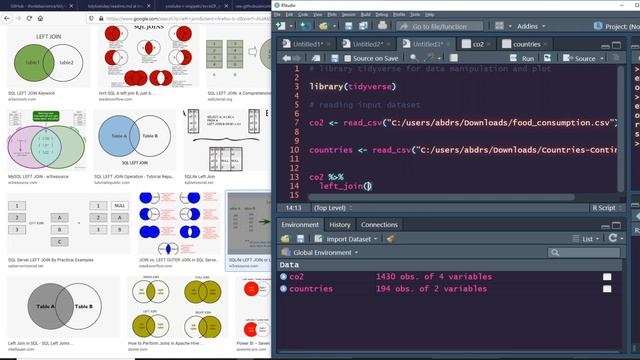Open the List view dropdown
Image resolution: width=640 pixels, height=360 pixels.
coord(586,239)
